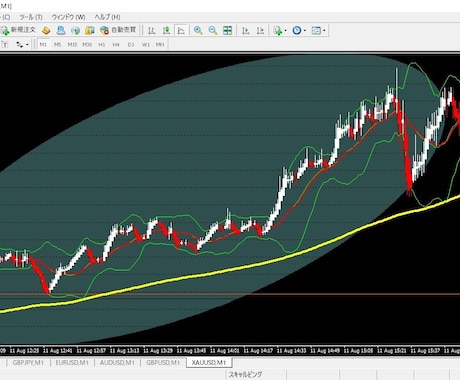Select the W1 timeframe
This screenshot has width=460, height=380.
pyautogui.click(x=146, y=44)
